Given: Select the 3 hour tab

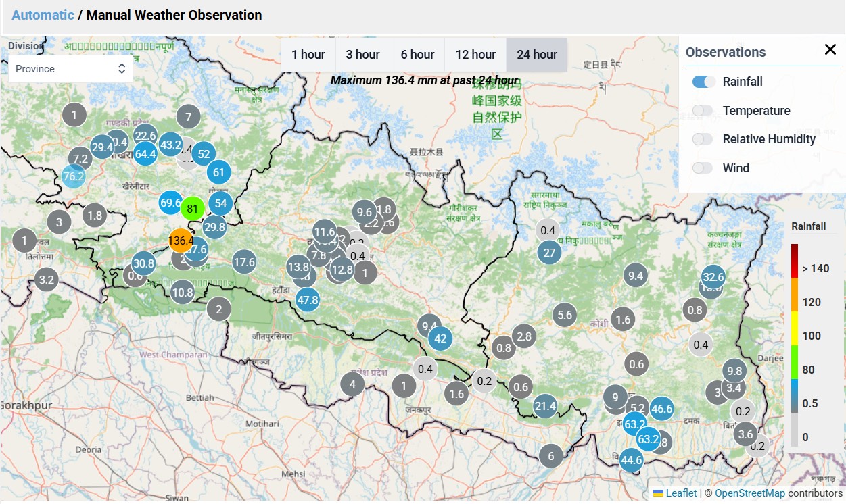Looking at the screenshot, I should (x=362, y=55).
